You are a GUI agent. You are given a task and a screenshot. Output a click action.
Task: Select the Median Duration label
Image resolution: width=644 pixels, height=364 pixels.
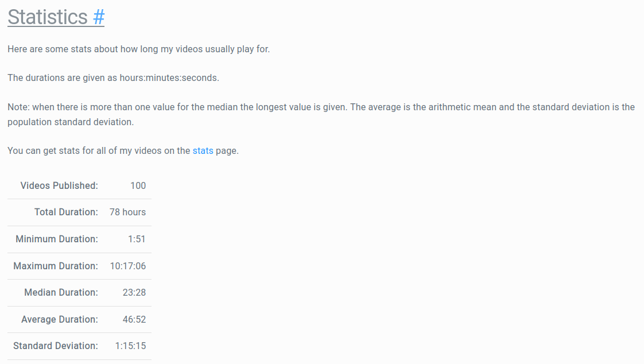click(x=61, y=292)
